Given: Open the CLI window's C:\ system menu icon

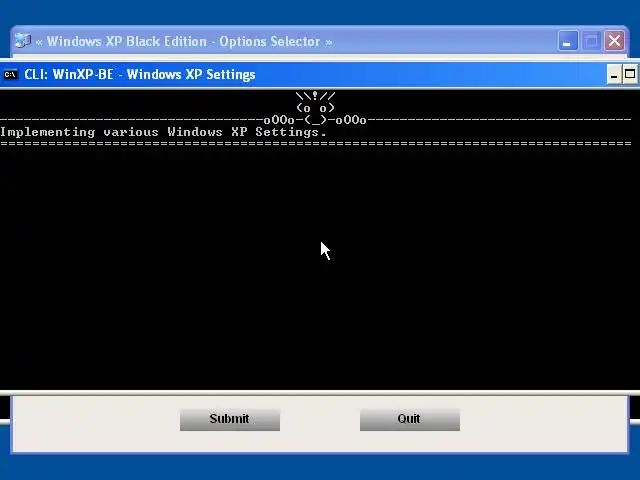Looking at the screenshot, I should 11,75.
